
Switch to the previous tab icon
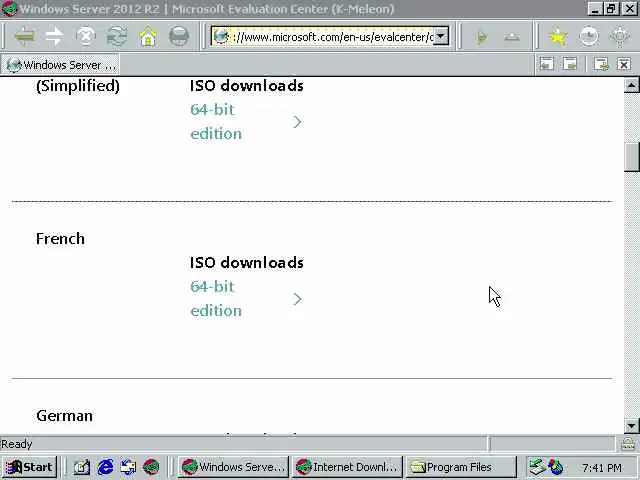click(546, 64)
